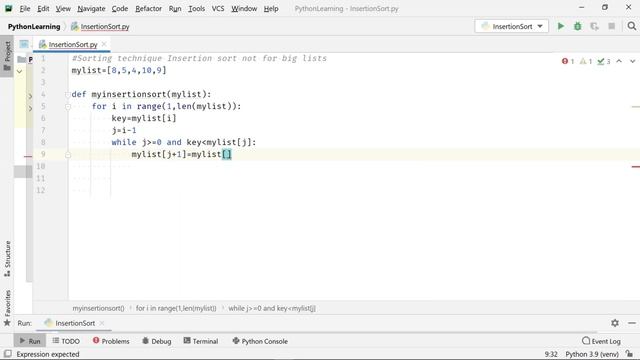Viewport: 640px width, 360px height.
Task: Open the InsertionSort run configuration dropdown
Action: [511, 26]
